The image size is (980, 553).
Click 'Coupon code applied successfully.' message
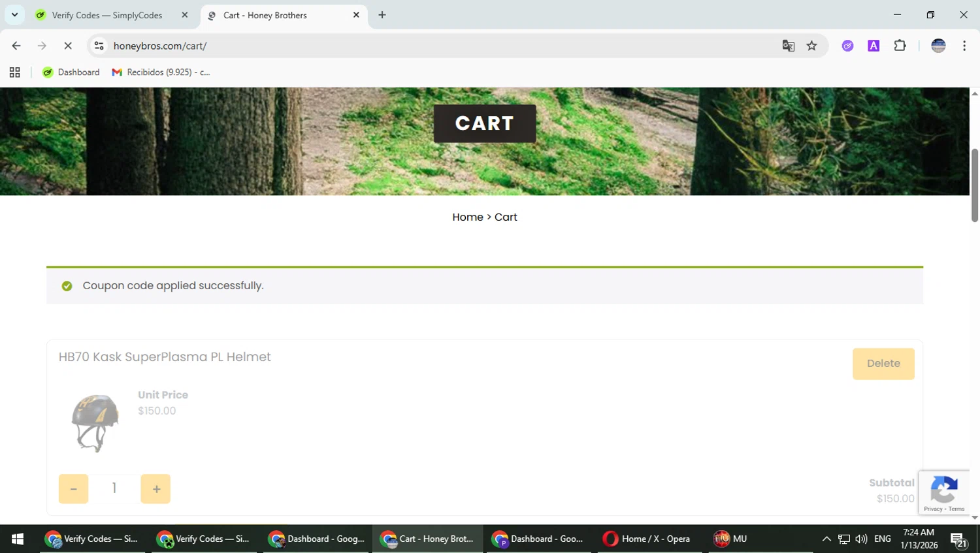(173, 286)
